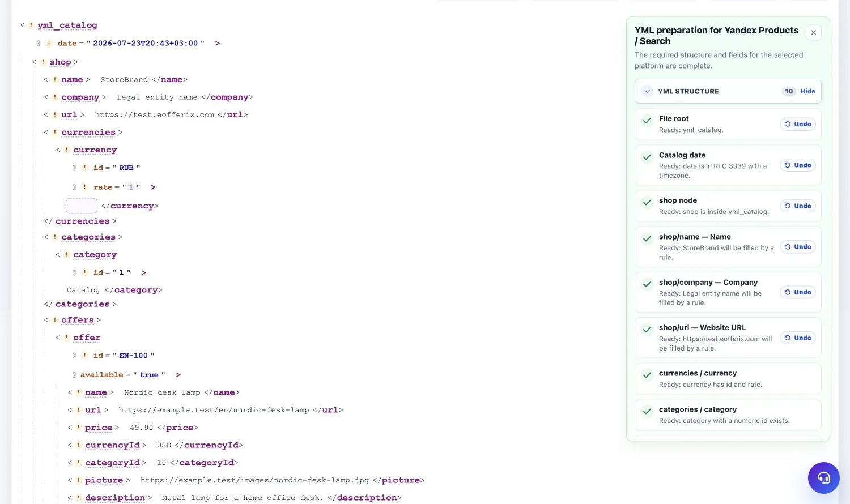This screenshot has width=850, height=504.
Task: Click the offer id value EN-100
Action: (133, 356)
